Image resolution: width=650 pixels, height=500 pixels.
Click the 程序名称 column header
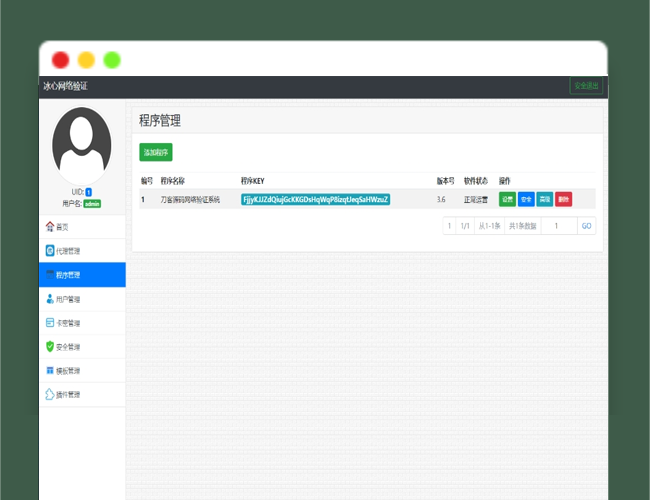tap(172, 181)
